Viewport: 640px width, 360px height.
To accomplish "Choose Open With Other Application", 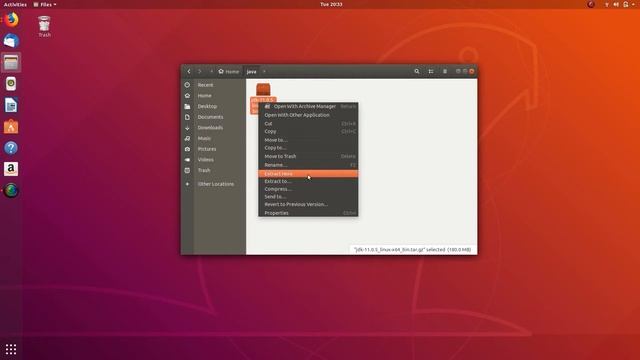I will [x=308, y=115].
